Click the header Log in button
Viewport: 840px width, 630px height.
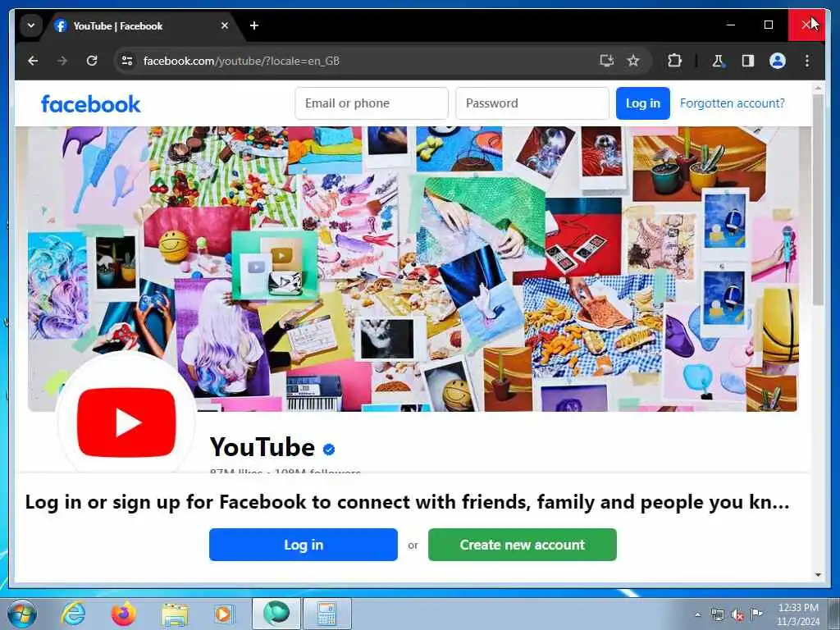click(643, 103)
